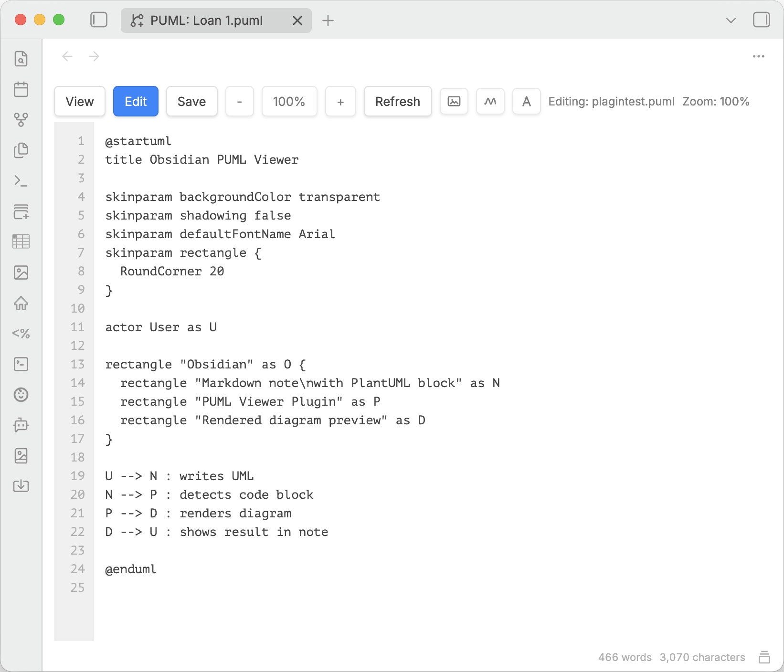
Task: Click the Zoom: 100% status label
Action: [716, 101]
